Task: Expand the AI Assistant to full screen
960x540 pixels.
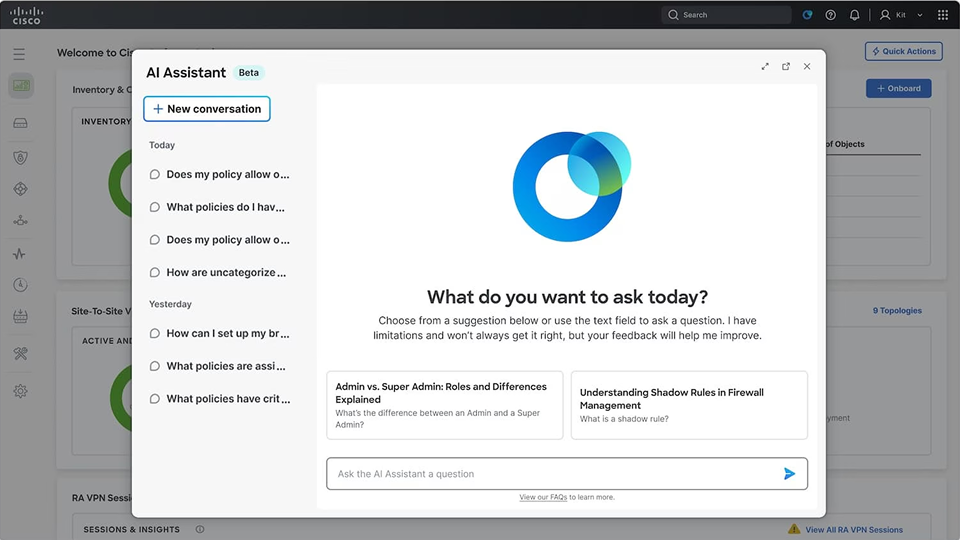Action: coord(765,66)
